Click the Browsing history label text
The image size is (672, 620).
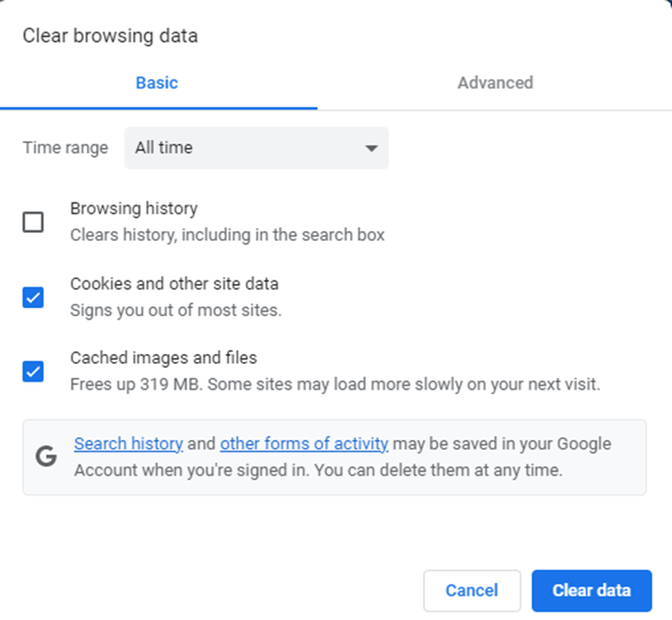pyautogui.click(x=134, y=208)
